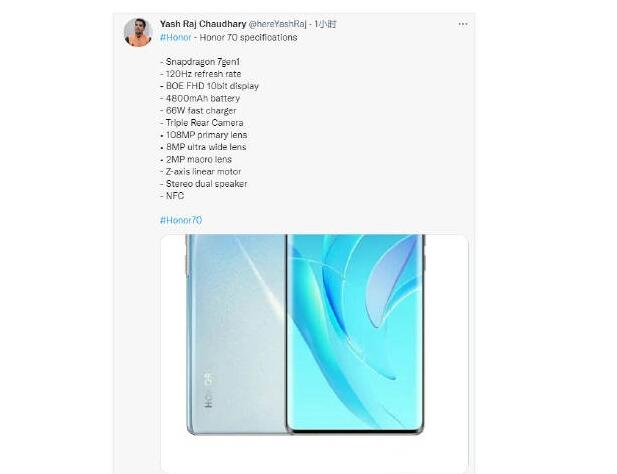Click the '120Hz refresh rate' line

201,74
